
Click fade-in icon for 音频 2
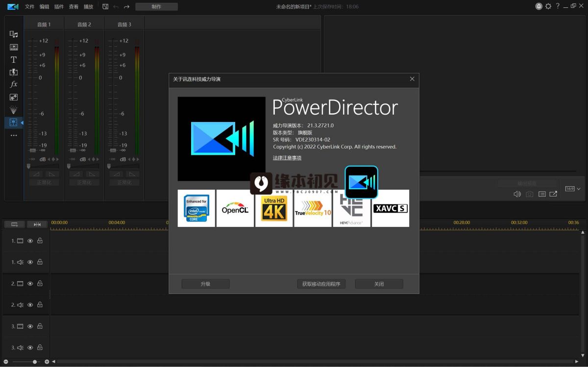pos(76,174)
